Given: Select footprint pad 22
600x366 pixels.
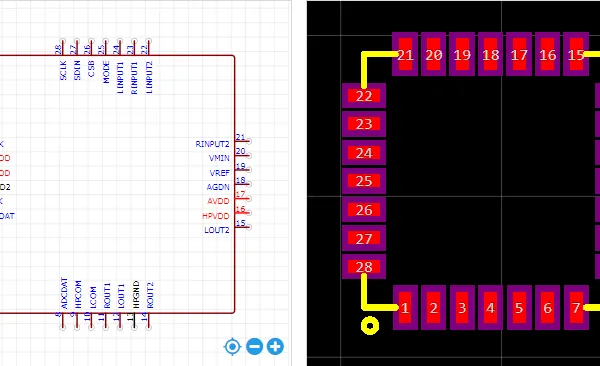Looking at the screenshot, I should pos(364,96).
